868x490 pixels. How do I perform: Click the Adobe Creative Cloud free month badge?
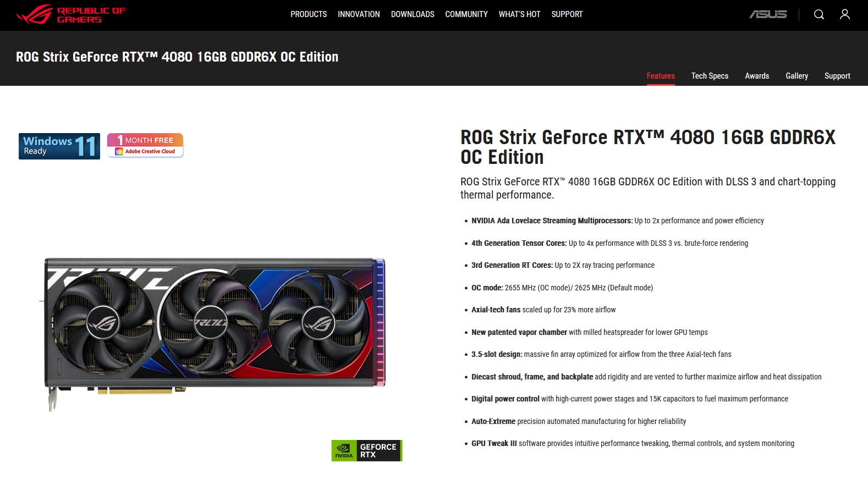tap(145, 146)
